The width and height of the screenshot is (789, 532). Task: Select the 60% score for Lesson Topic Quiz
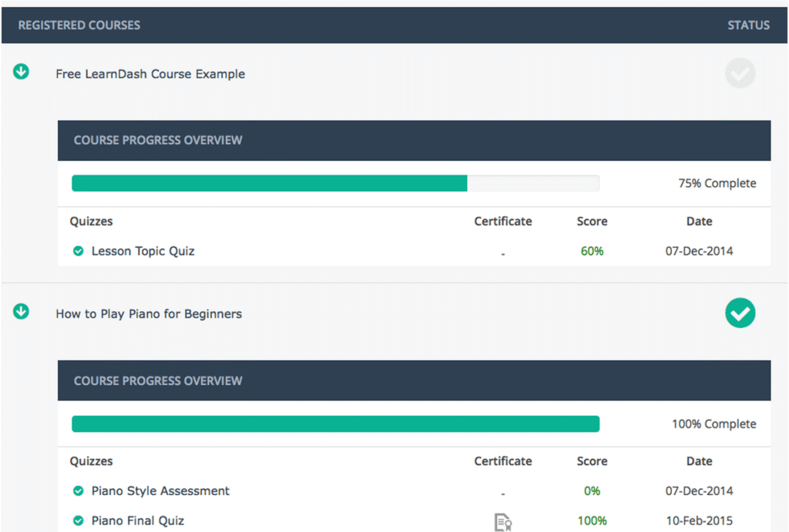[x=592, y=251]
